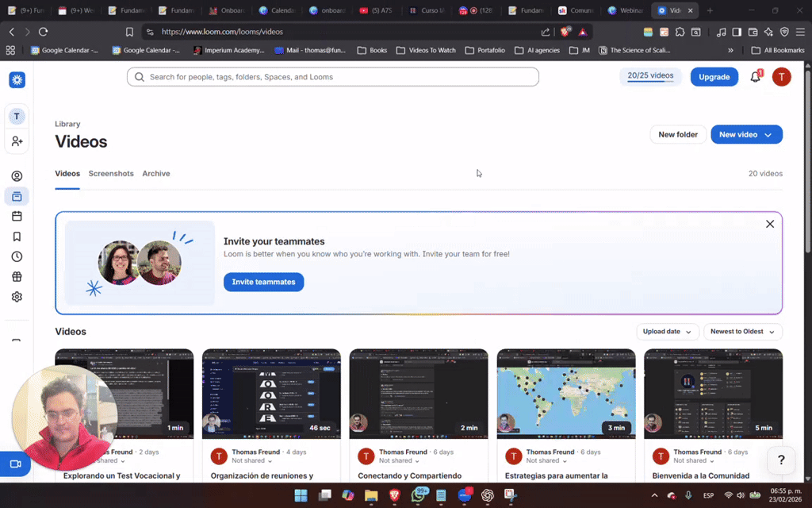
Task: Open WhatsApp from the taskbar
Action: tap(418, 495)
